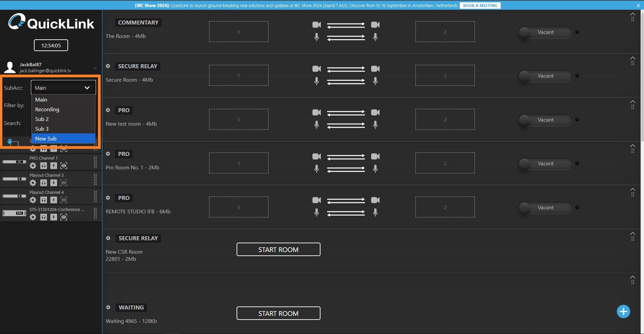
Task: Open the SubAcc dropdown showing Main
Action: pyautogui.click(x=63, y=88)
